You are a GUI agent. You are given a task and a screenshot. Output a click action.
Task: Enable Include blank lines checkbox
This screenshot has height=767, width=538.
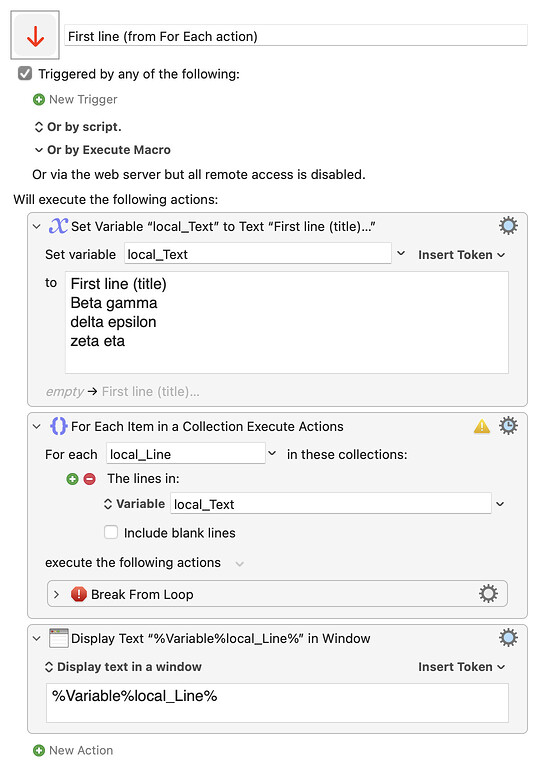coord(111,532)
